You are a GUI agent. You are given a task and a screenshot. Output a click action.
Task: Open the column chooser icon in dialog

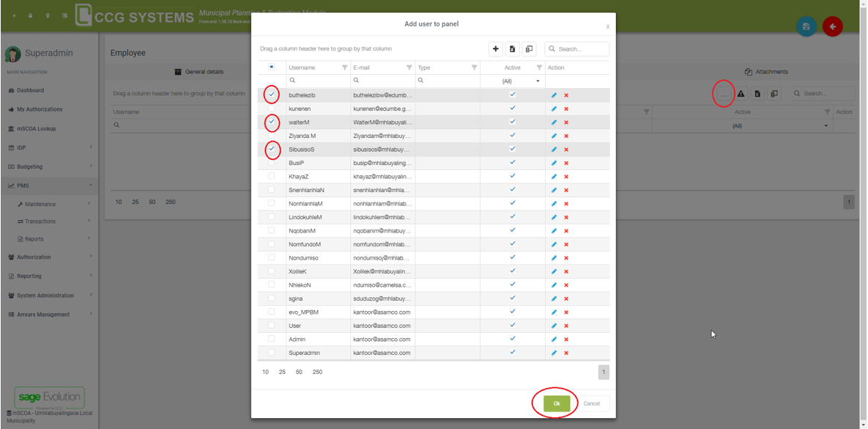(529, 49)
